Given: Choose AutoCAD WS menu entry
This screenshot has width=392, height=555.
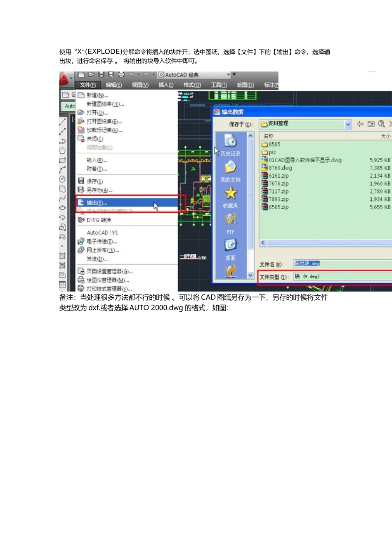Looking at the screenshot, I should [x=127, y=232].
